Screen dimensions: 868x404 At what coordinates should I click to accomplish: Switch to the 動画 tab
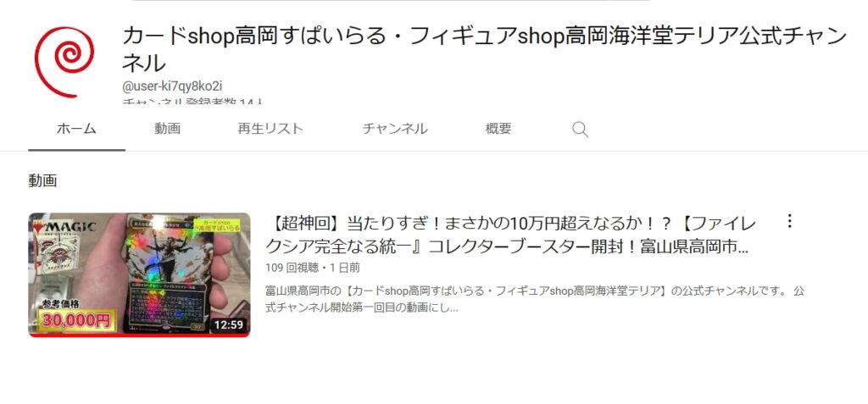click(168, 129)
